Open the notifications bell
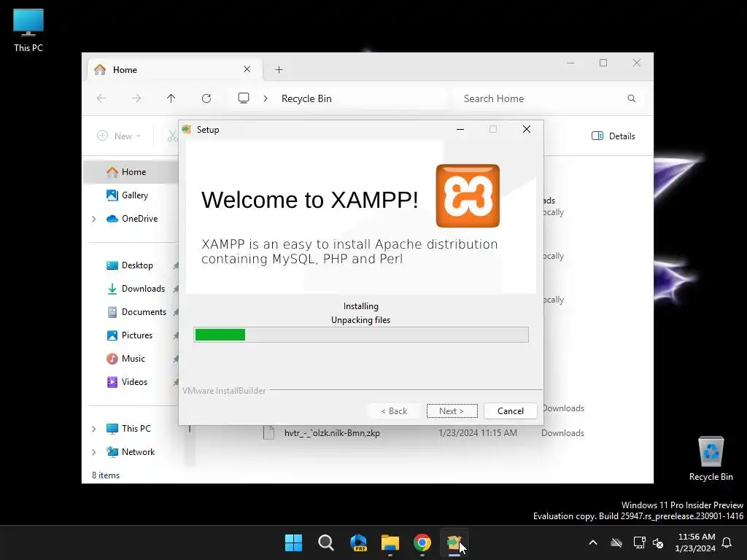 tap(727, 542)
